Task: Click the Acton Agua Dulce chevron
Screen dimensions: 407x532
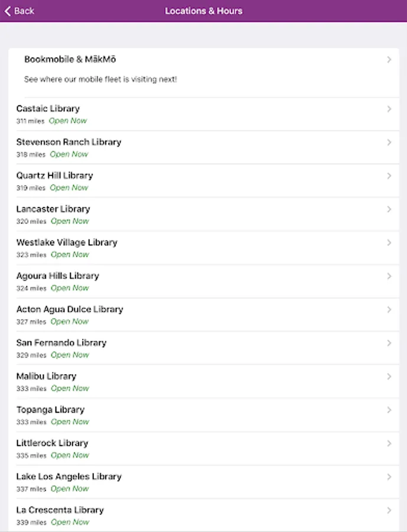Action: coord(389,309)
